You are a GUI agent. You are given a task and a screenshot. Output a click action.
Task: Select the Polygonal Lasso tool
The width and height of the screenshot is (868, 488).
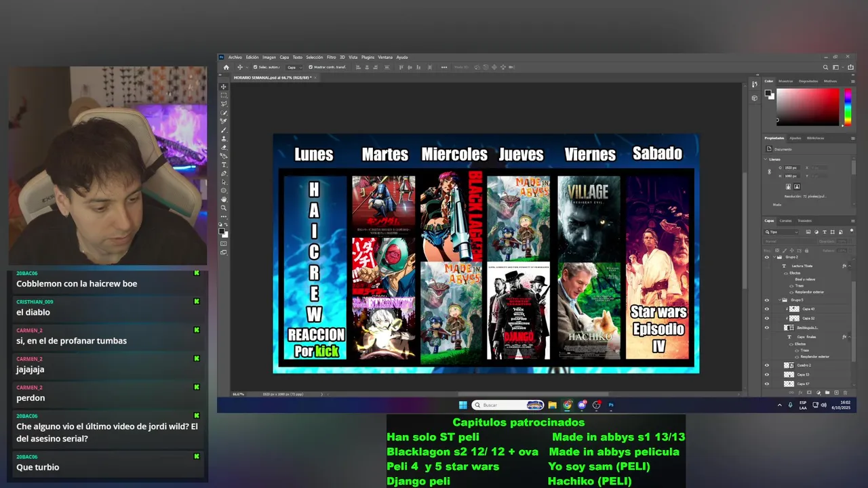pos(223,104)
